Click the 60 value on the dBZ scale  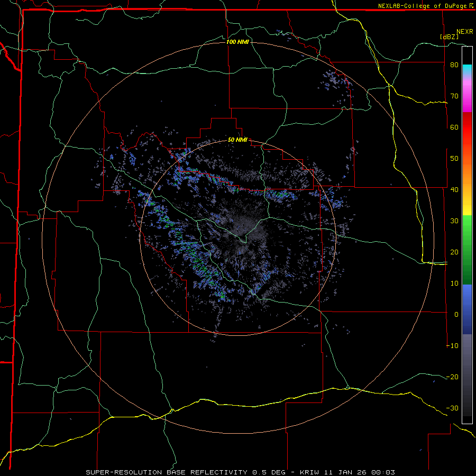click(454, 127)
